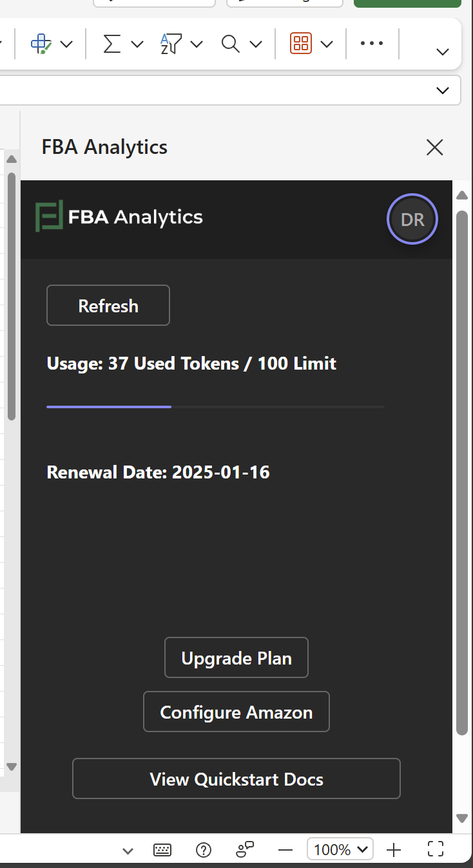Open the feedback icon in the status bar
This screenshot has height=868, width=473.
(245, 850)
